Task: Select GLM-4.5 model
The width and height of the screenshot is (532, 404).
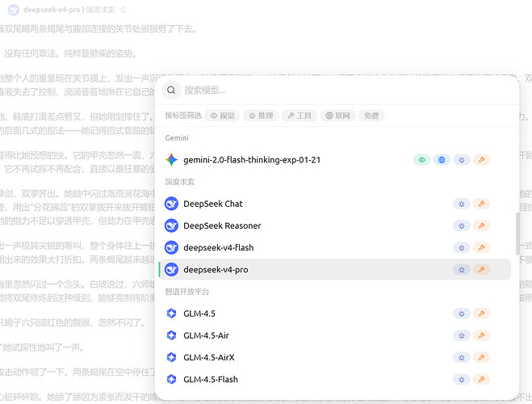Action: pyautogui.click(x=335, y=314)
